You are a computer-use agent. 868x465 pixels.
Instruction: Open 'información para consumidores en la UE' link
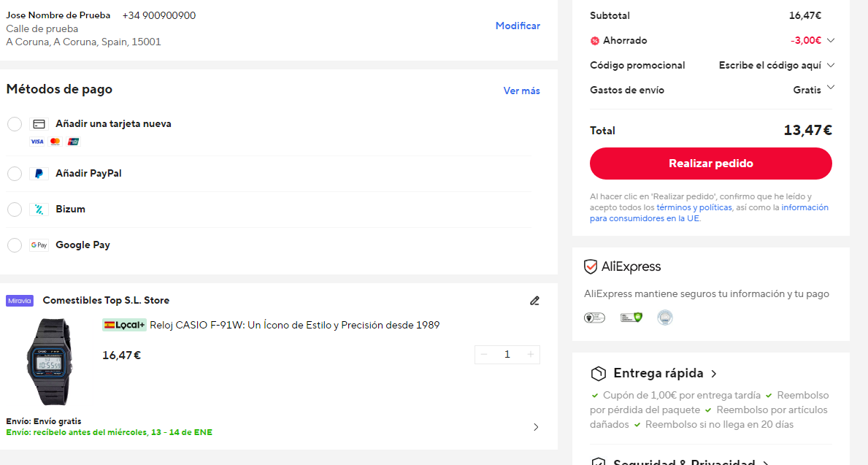click(709, 213)
